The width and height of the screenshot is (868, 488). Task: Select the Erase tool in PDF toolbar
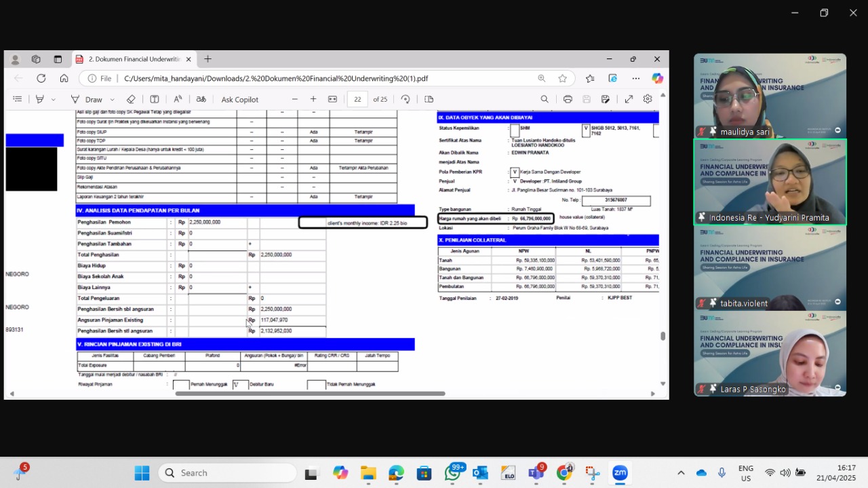pyautogui.click(x=131, y=99)
